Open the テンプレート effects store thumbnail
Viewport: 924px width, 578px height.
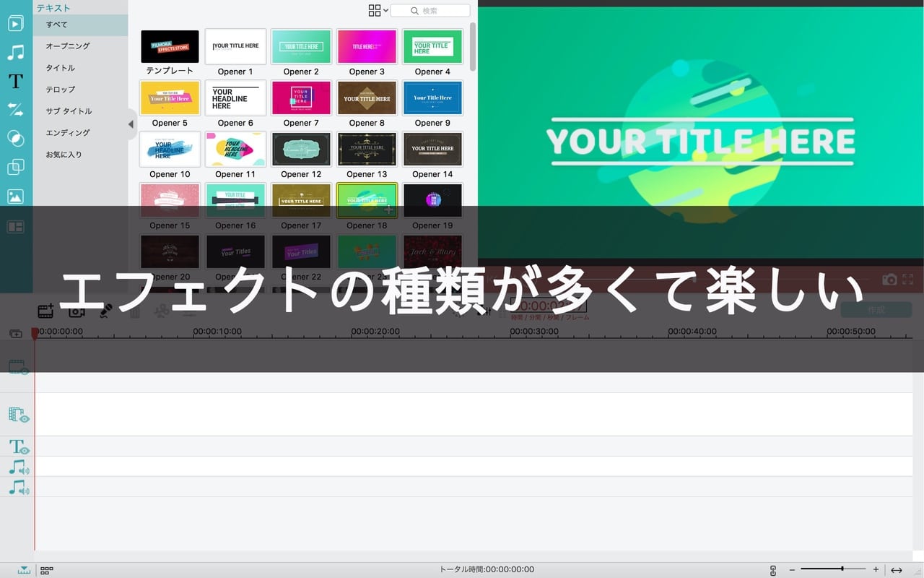pyautogui.click(x=170, y=46)
